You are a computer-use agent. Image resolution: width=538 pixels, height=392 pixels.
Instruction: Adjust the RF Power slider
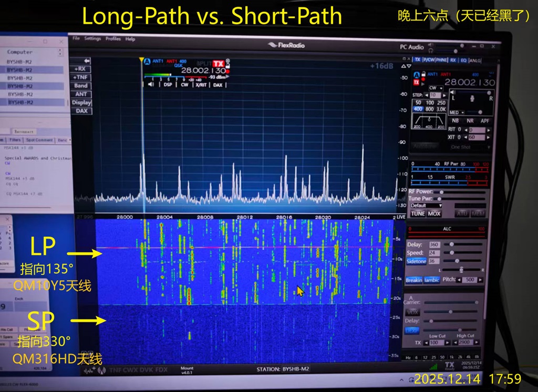441,192
